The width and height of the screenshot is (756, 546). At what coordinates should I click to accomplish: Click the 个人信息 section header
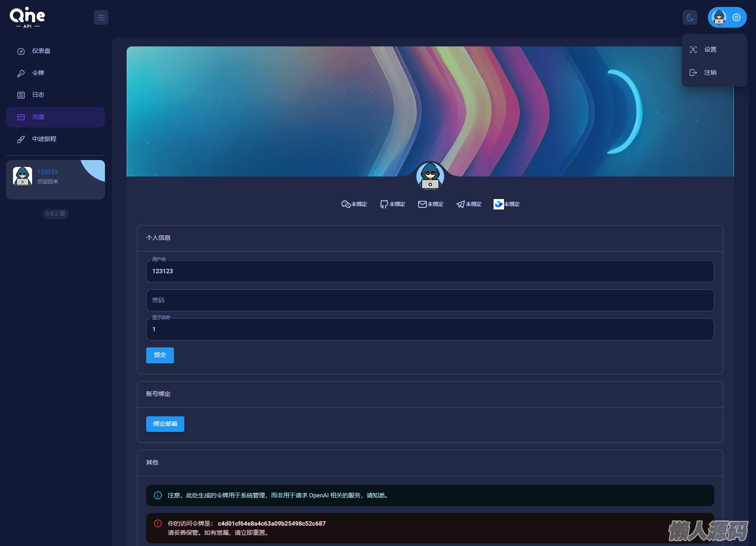(158, 238)
